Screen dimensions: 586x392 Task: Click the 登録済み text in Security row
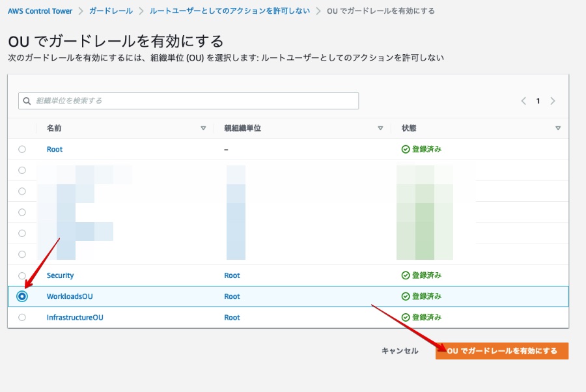[x=426, y=275]
